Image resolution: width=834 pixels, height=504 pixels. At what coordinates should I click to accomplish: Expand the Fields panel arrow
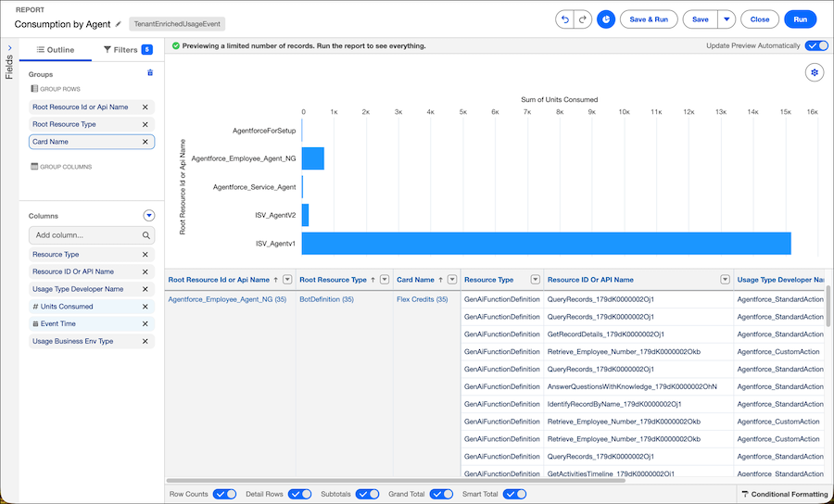pyautogui.click(x=9, y=48)
